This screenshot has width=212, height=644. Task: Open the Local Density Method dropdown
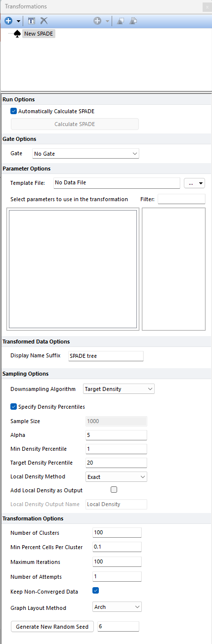[116, 477]
